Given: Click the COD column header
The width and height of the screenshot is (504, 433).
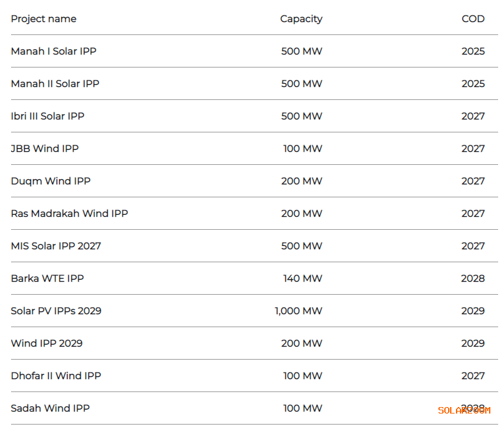Looking at the screenshot, I should pyautogui.click(x=473, y=19).
